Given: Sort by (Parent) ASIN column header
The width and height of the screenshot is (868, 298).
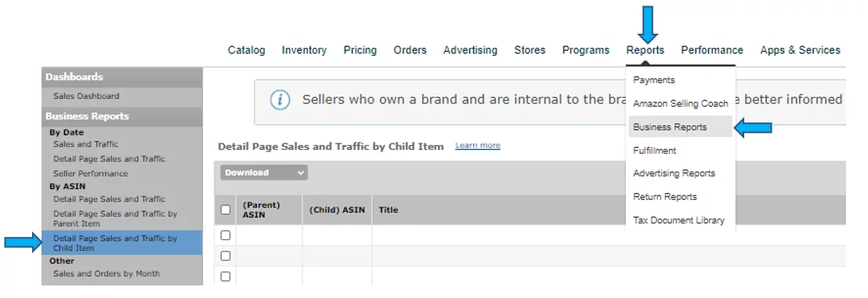Looking at the screenshot, I should click(269, 210).
